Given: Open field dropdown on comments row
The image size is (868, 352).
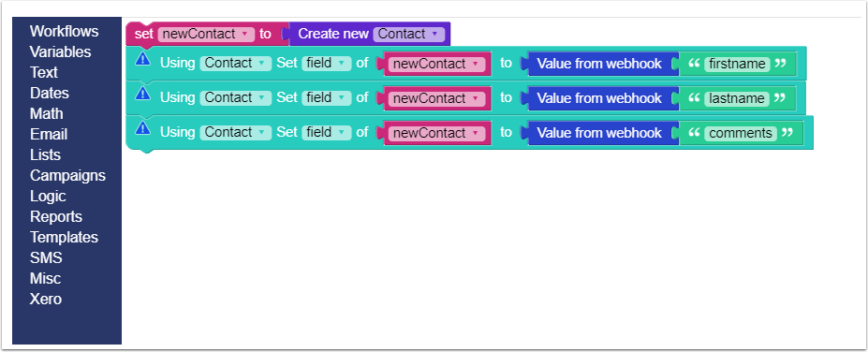Looking at the screenshot, I should [326, 132].
